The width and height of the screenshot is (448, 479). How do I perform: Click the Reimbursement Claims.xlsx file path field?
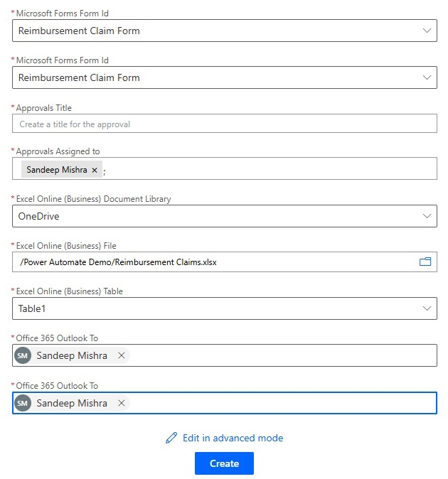213,262
